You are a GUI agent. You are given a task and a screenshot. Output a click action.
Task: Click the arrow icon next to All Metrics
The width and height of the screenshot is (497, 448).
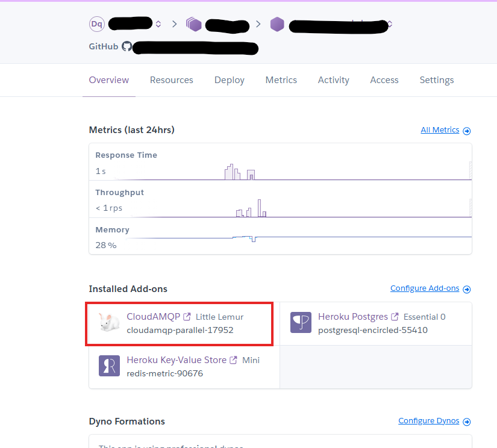467,131
